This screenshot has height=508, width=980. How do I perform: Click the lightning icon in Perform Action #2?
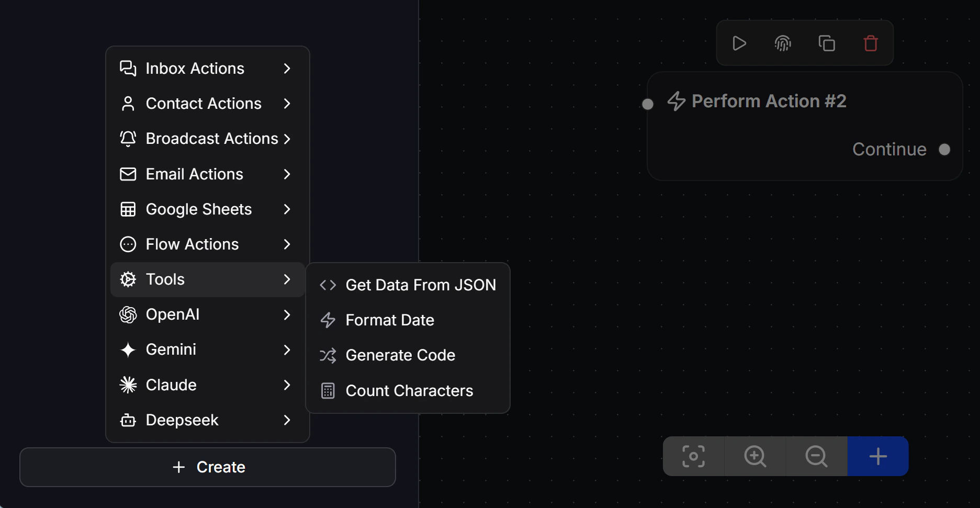click(x=677, y=101)
